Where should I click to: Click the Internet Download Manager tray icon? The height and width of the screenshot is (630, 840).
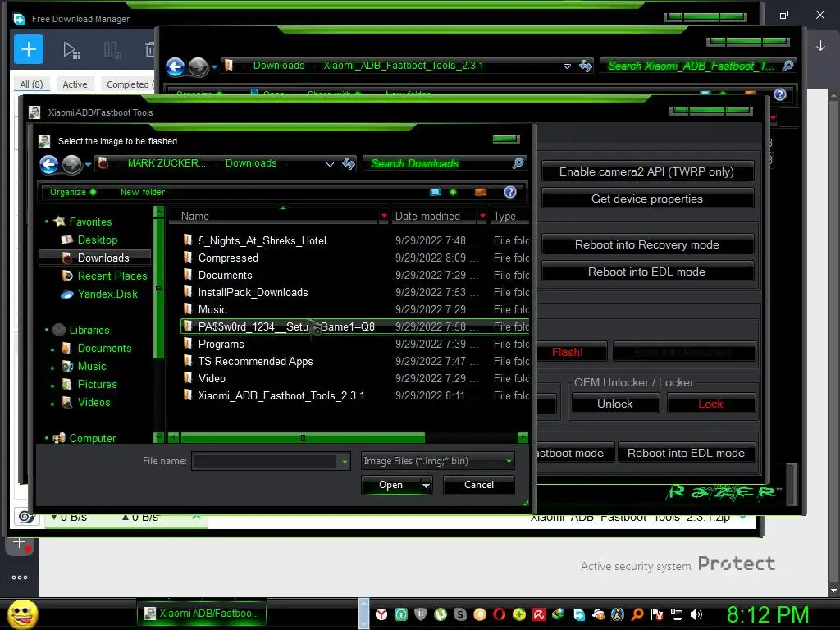pyautogui.click(x=558, y=614)
